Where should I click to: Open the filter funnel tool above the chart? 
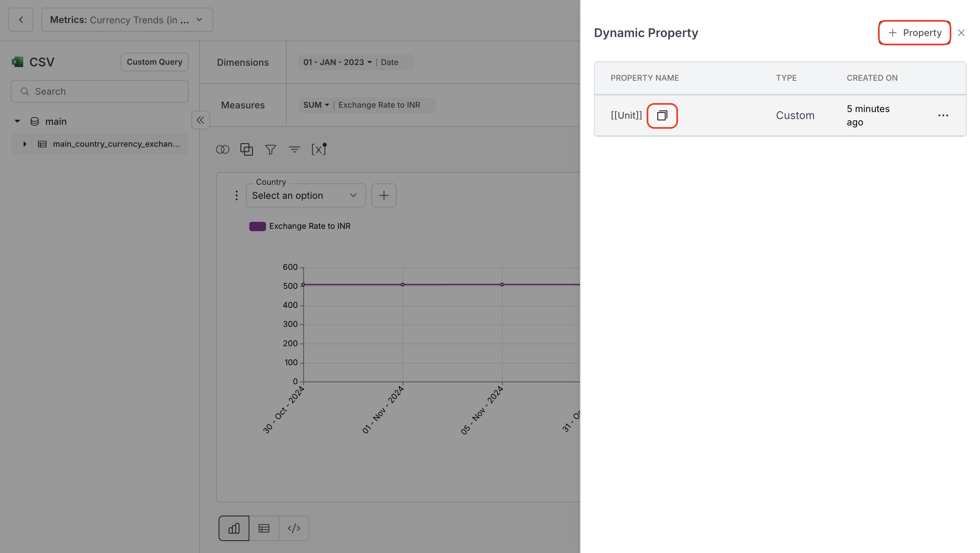click(x=270, y=149)
